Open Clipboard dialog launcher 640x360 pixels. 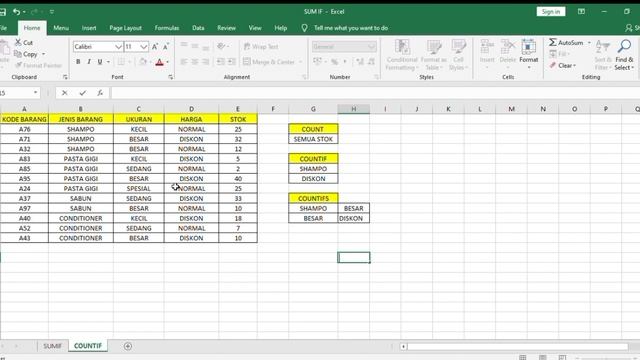click(65, 77)
